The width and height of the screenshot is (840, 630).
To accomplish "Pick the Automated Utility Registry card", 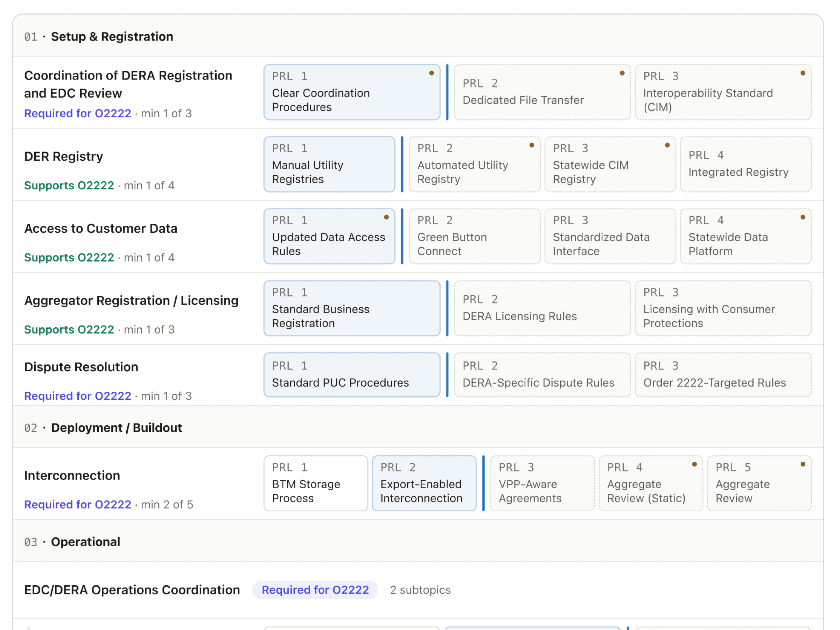I will [474, 164].
